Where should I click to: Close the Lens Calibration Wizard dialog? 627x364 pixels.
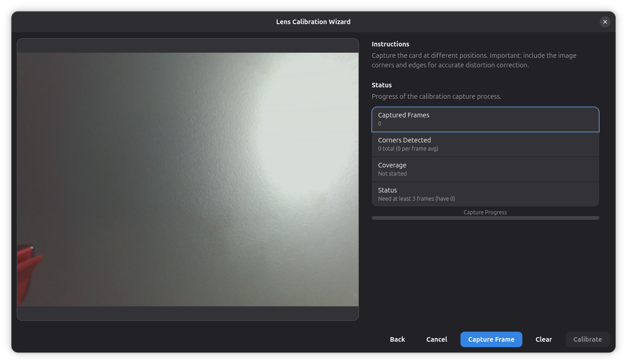605,22
